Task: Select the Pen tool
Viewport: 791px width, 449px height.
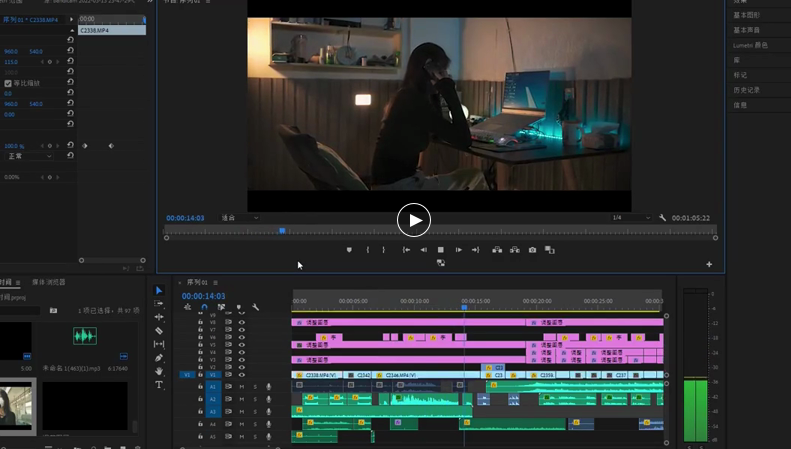Action: click(x=159, y=358)
